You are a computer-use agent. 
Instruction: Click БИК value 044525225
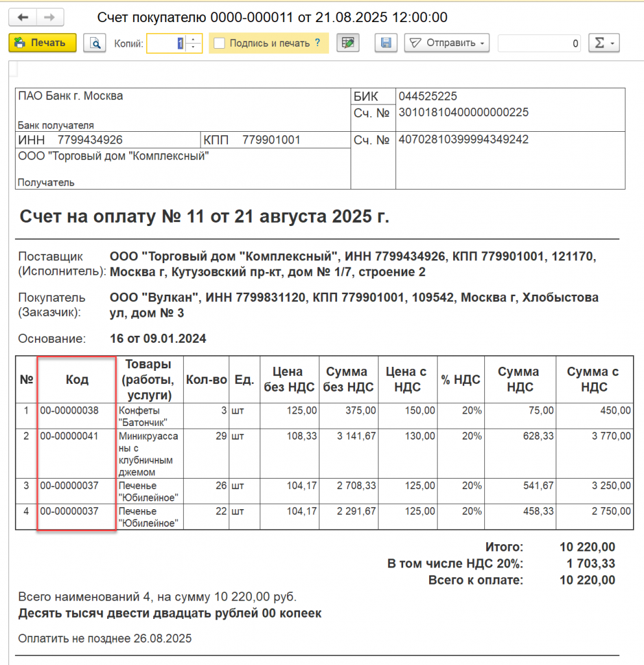point(428,96)
